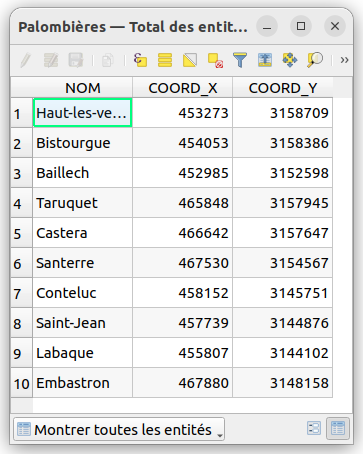Click COORD_X value 454053
This screenshot has width=363, height=454.
click(x=183, y=143)
